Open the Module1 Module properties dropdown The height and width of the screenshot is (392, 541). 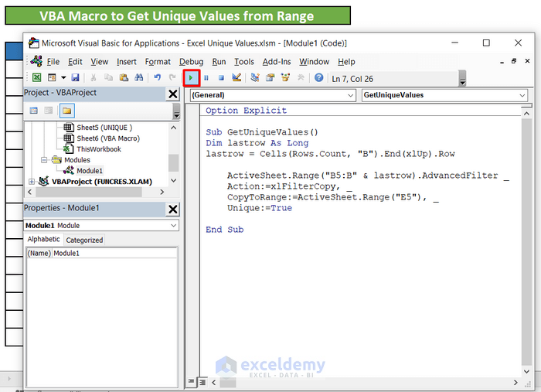coord(174,225)
